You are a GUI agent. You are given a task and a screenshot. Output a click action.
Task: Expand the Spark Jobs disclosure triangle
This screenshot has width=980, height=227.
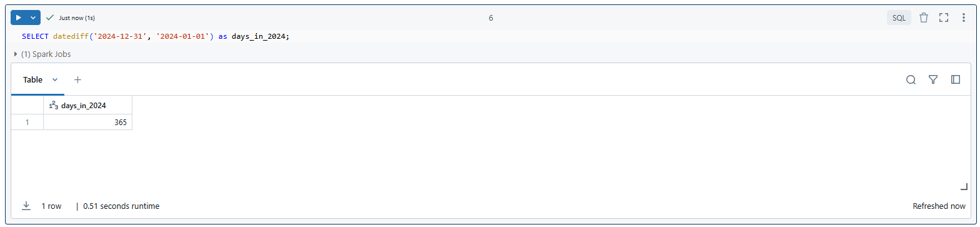click(x=16, y=54)
